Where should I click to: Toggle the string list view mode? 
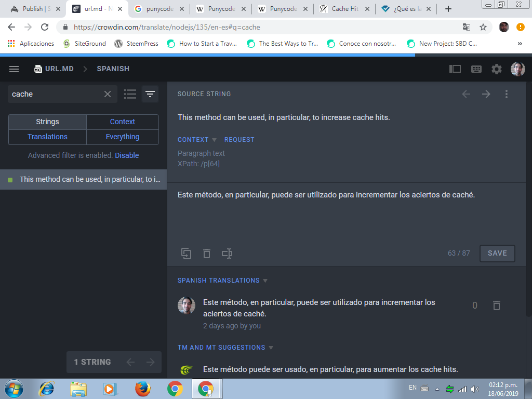[x=130, y=94]
